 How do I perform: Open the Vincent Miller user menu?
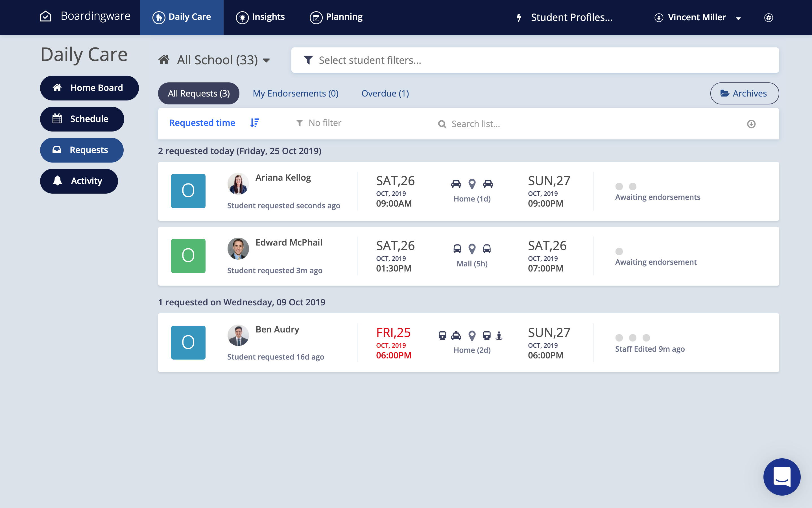click(x=698, y=17)
